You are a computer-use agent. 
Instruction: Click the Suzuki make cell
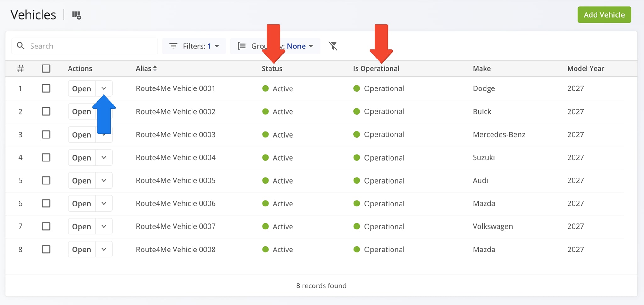484,157
